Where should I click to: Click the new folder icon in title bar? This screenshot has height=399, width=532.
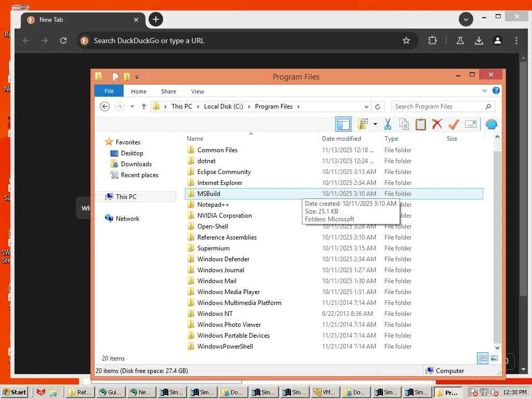[x=127, y=77]
